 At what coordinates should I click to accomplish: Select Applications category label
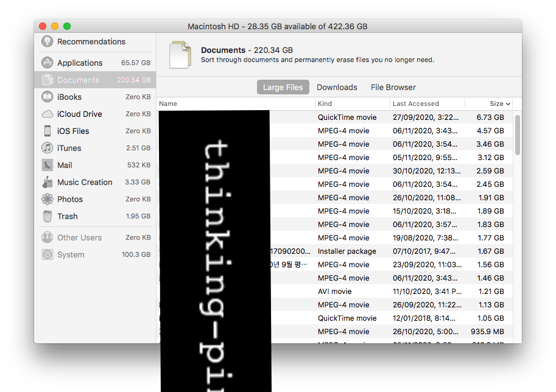pos(80,63)
